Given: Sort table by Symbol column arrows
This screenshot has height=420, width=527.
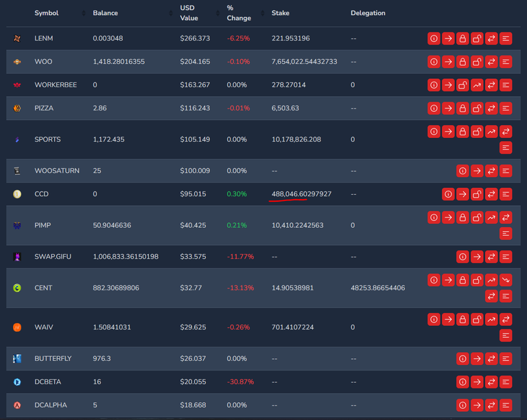Looking at the screenshot, I should click(x=84, y=13).
